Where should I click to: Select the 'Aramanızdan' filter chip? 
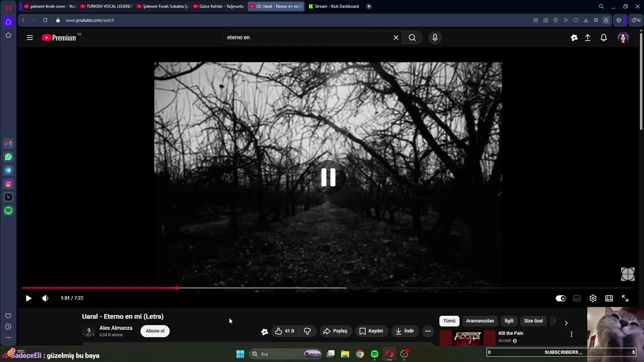pos(480,321)
